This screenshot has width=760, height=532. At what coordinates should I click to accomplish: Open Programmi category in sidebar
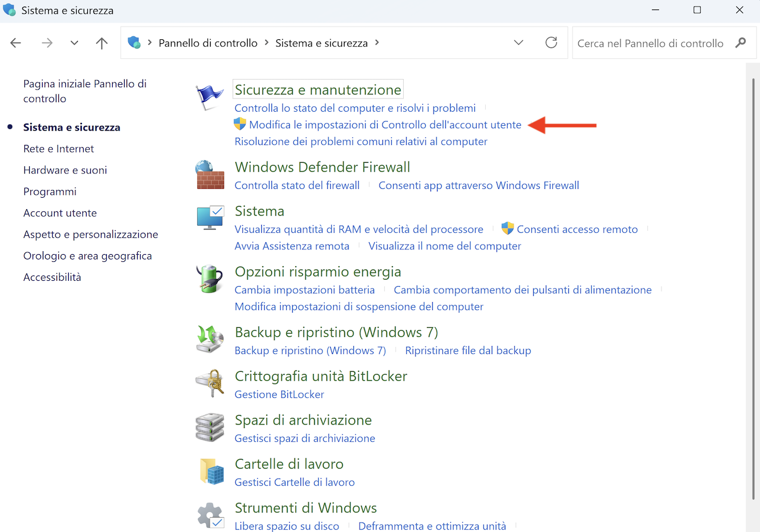(50, 191)
